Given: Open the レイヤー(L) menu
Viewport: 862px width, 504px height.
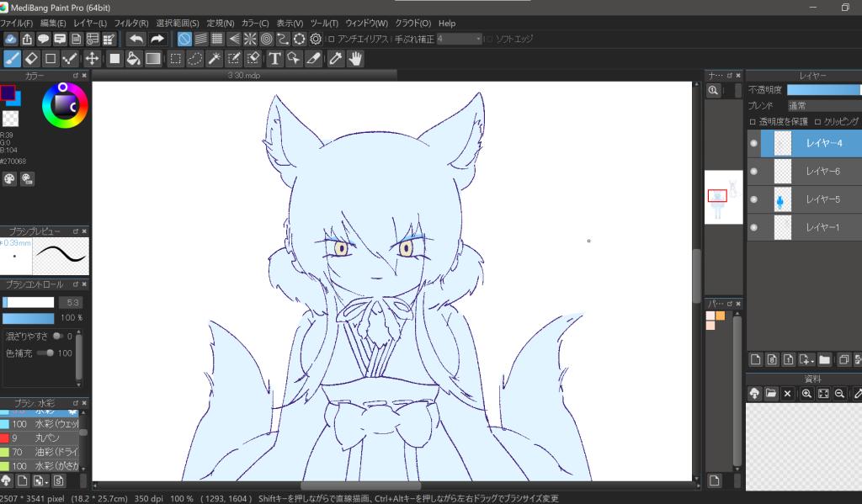Looking at the screenshot, I should pyautogui.click(x=90, y=23).
